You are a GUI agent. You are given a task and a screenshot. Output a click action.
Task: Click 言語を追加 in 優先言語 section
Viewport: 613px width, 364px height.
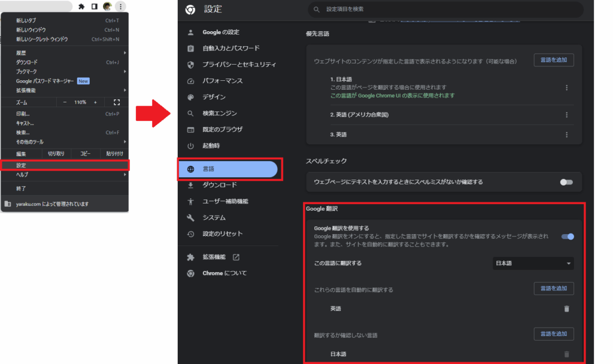(554, 60)
